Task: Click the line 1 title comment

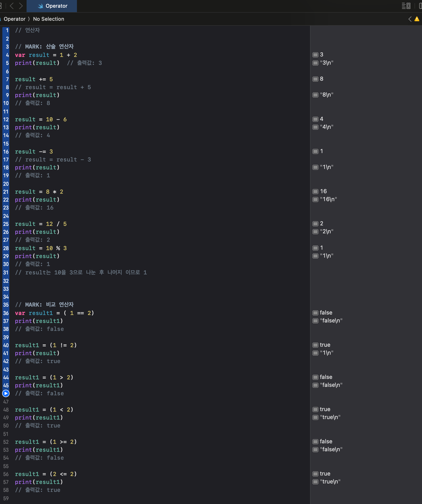Action: coord(27,31)
